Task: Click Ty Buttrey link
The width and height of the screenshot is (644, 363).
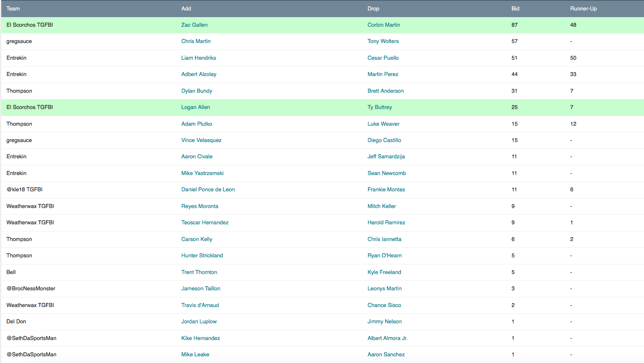Action: coord(380,107)
